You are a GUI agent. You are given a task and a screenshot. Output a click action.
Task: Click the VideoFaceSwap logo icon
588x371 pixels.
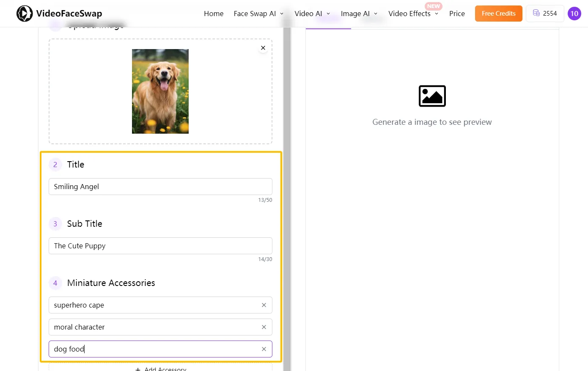tap(25, 14)
